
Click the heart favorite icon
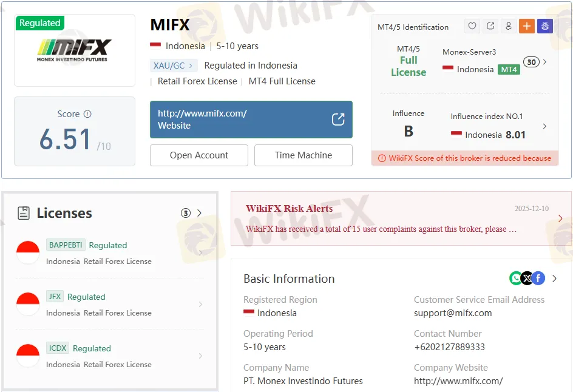(472, 26)
